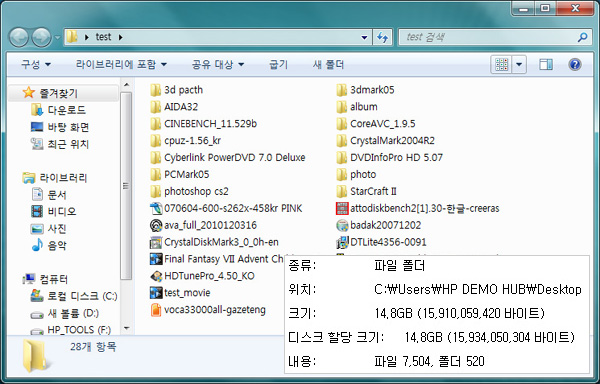Click the Forward navigation arrow
The width and height of the screenshot is (600, 384).
(x=41, y=37)
